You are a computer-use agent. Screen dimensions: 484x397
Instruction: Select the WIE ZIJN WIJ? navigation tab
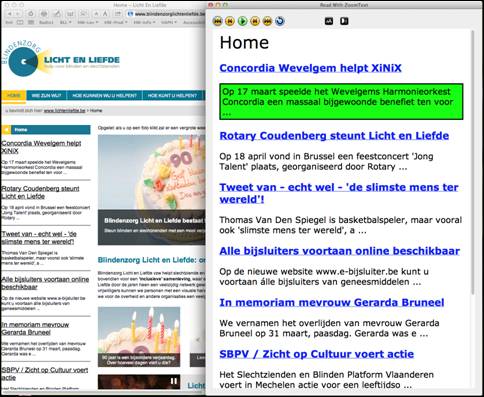[46, 96]
